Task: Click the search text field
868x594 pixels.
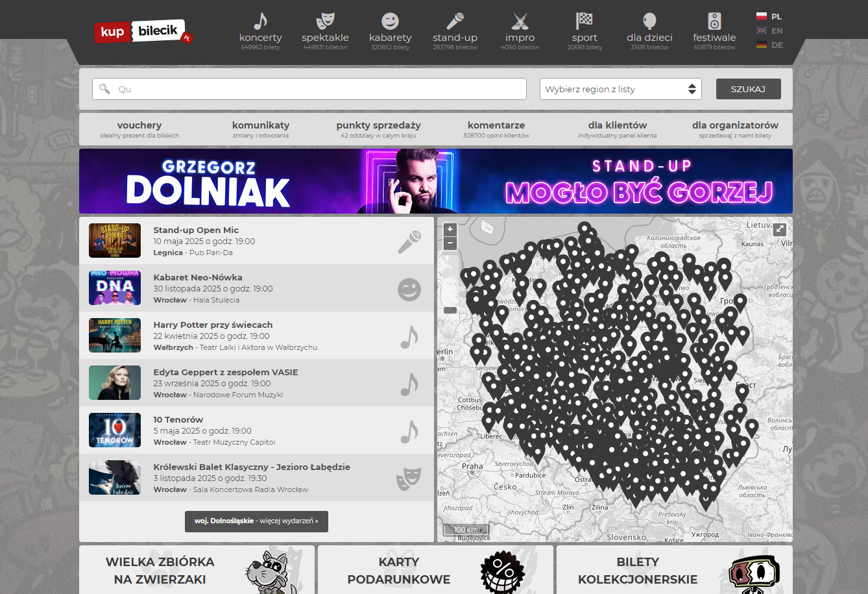Action: pyautogui.click(x=309, y=89)
